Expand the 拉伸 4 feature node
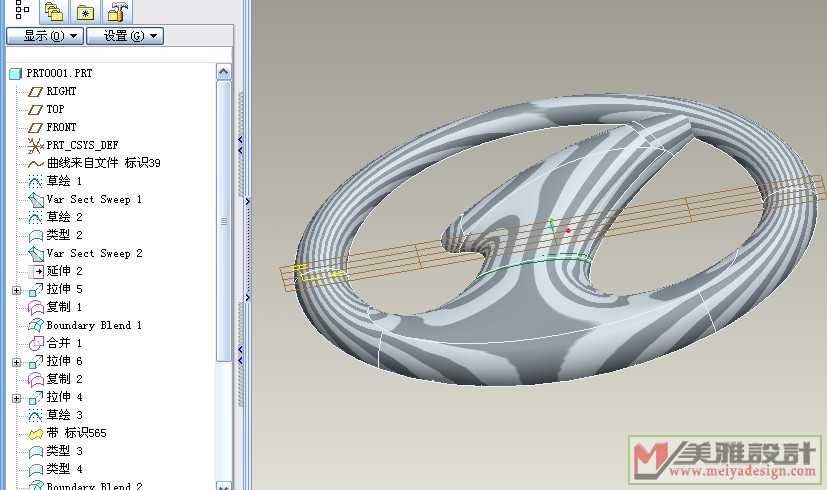The width and height of the screenshot is (827, 490). 16,398
